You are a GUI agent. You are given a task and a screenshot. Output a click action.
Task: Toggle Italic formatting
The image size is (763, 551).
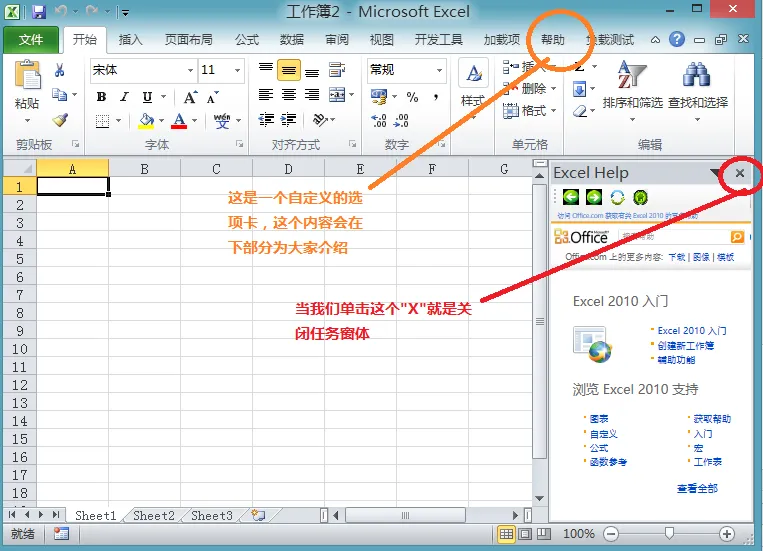[125, 97]
